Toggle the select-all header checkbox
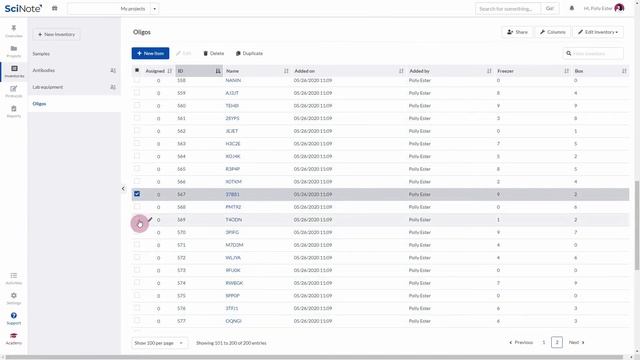Image resolution: width=640 pixels, height=360 pixels. point(137,70)
